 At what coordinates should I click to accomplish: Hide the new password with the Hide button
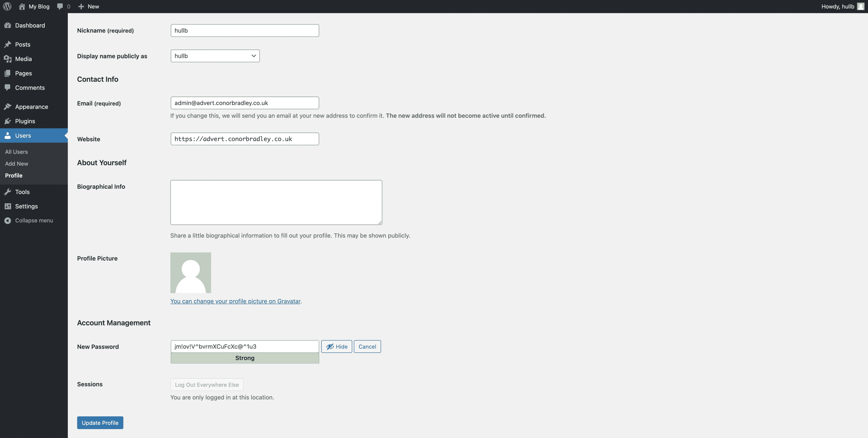pos(337,347)
